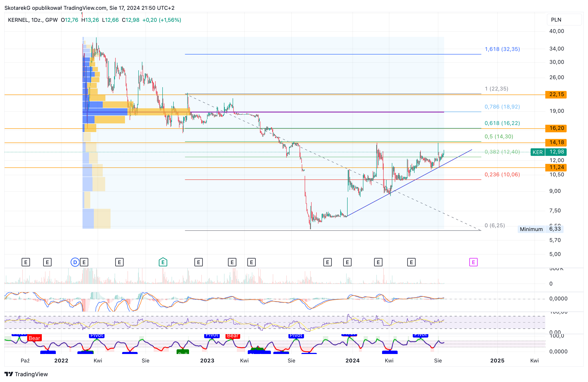
Task: Click the blue D dividend marker
Action: point(75,262)
